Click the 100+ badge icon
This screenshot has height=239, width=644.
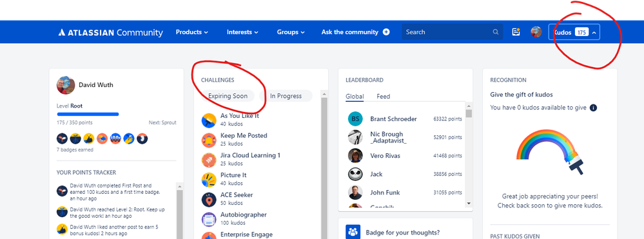pyautogui.click(x=115, y=139)
